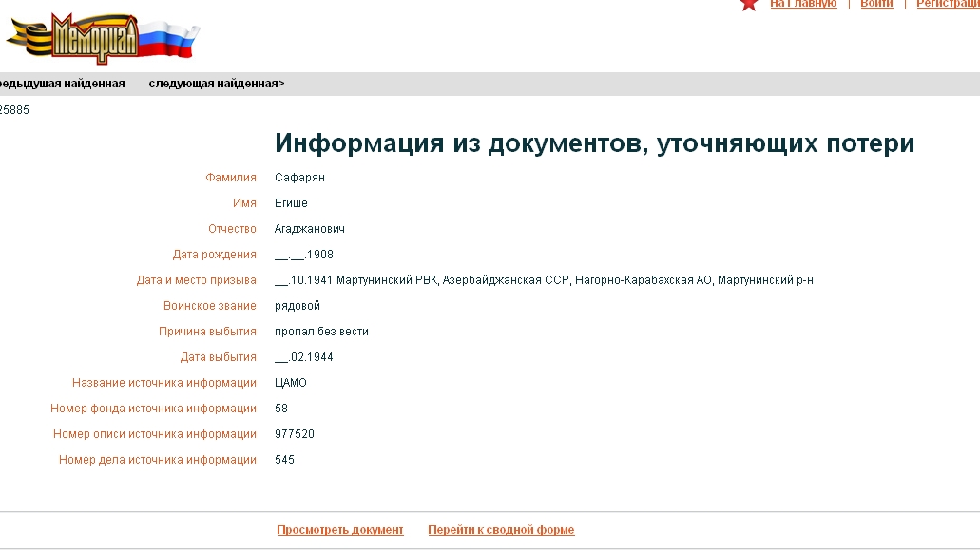This screenshot has width=980, height=551.
Task: Click the patronymic value Агаджанович
Action: click(309, 229)
